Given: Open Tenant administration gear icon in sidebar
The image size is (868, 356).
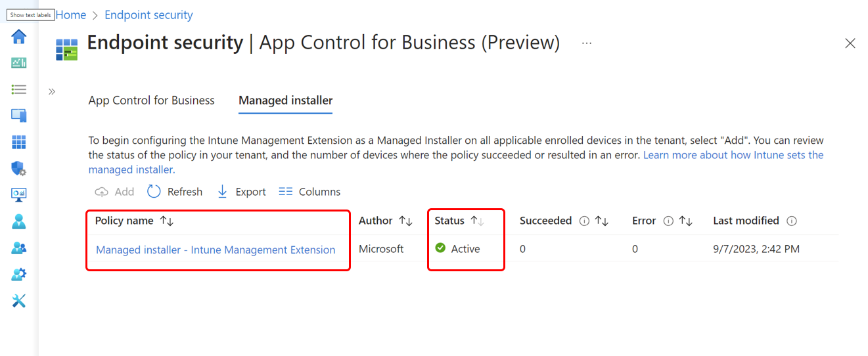Looking at the screenshot, I should tap(18, 275).
